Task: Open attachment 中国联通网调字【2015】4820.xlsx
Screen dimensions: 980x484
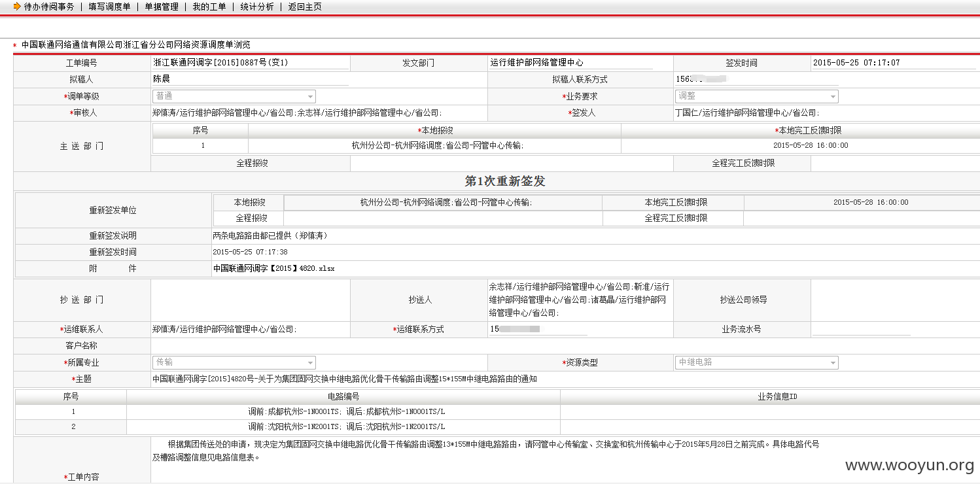Action: [x=274, y=269]
